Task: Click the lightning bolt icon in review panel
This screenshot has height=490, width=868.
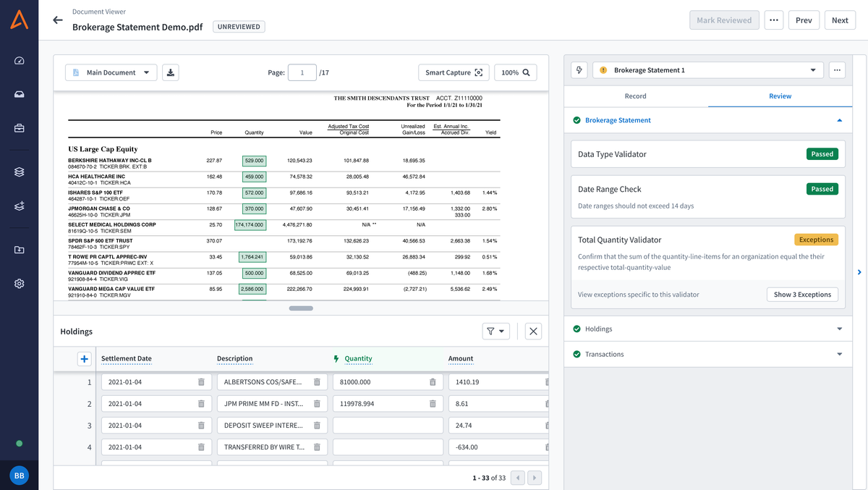Action: (x=579, y=70)
